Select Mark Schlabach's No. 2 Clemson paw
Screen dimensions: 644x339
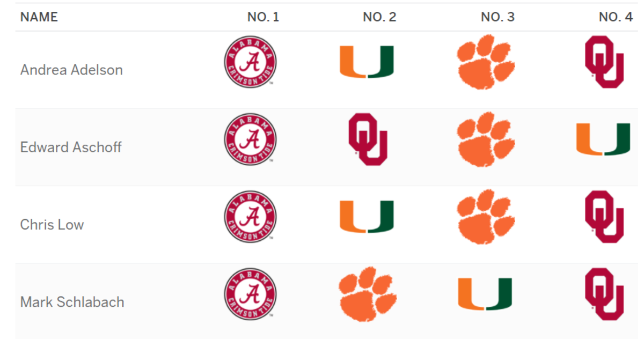(x=368, y=294)
